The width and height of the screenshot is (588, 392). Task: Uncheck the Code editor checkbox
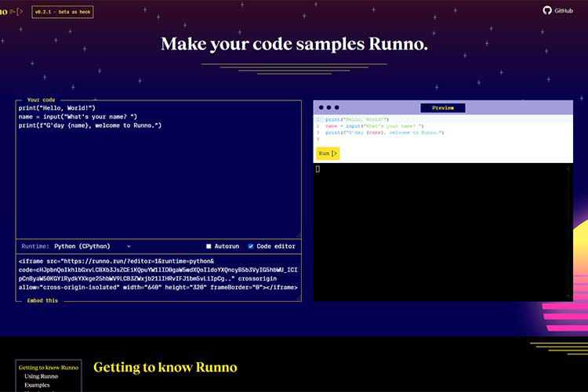(x=251, y=246)
